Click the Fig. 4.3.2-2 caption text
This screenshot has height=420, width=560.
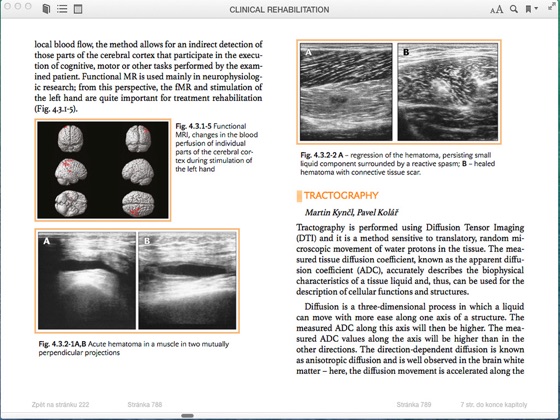coord(398,164)
